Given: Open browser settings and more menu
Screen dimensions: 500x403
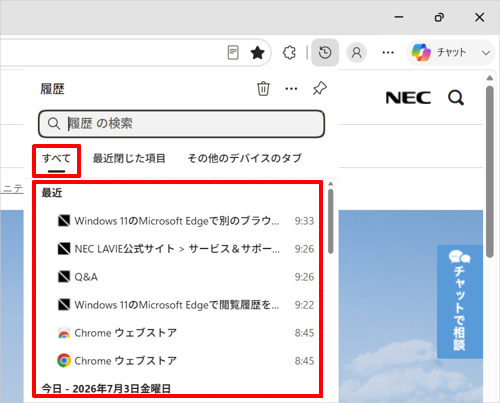Looking at the screenshot, I should [x=388, y=53].
